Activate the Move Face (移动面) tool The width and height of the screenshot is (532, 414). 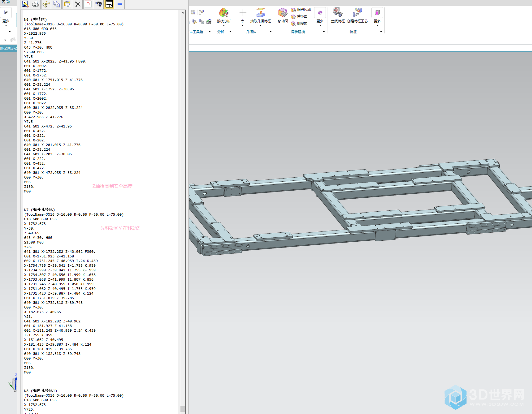click(283, 15)
